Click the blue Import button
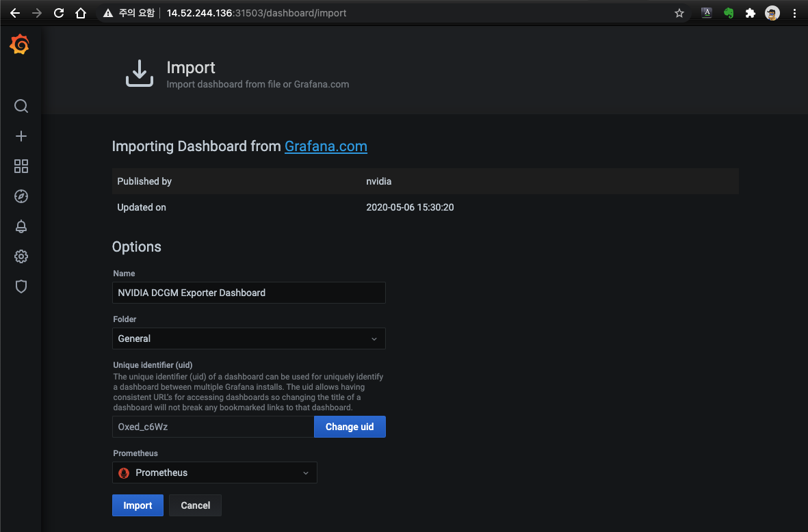 click(x=138, y=505)
